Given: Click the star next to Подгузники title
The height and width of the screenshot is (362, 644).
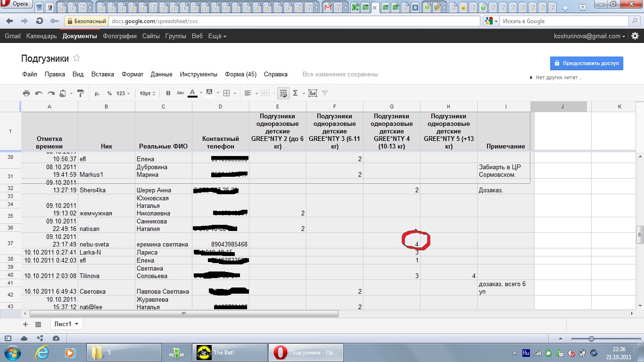Looking at the screenshot, I should 76,58.
